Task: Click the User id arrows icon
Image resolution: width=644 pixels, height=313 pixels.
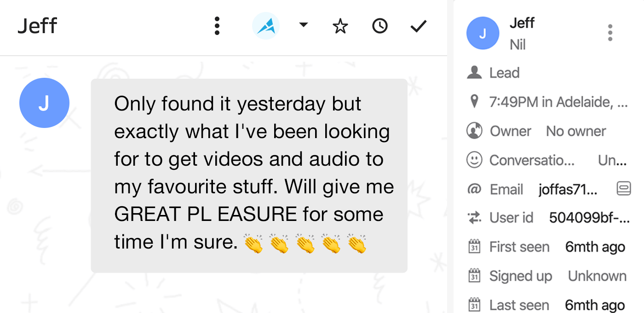Action: pos(474,218)
